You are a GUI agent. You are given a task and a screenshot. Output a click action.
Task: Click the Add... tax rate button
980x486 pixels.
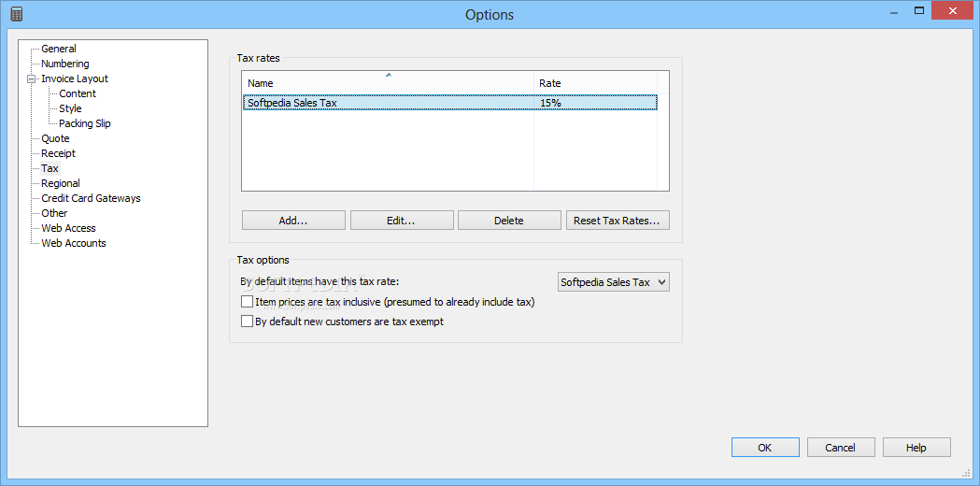pyautogui.click(x=293, y=221)
